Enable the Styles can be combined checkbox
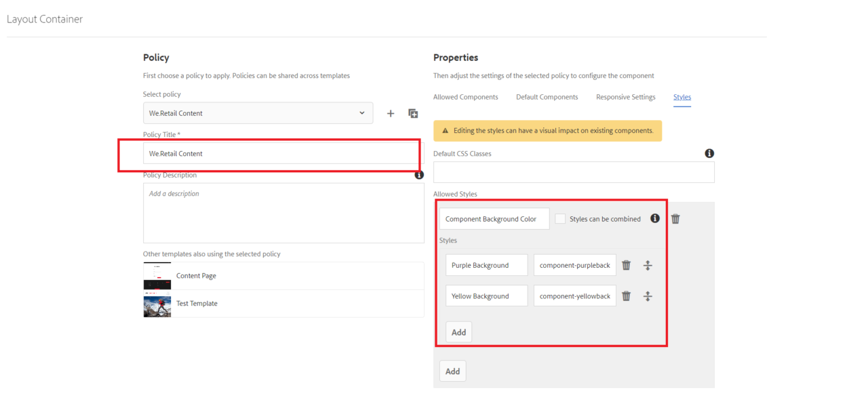 (560, 218)
